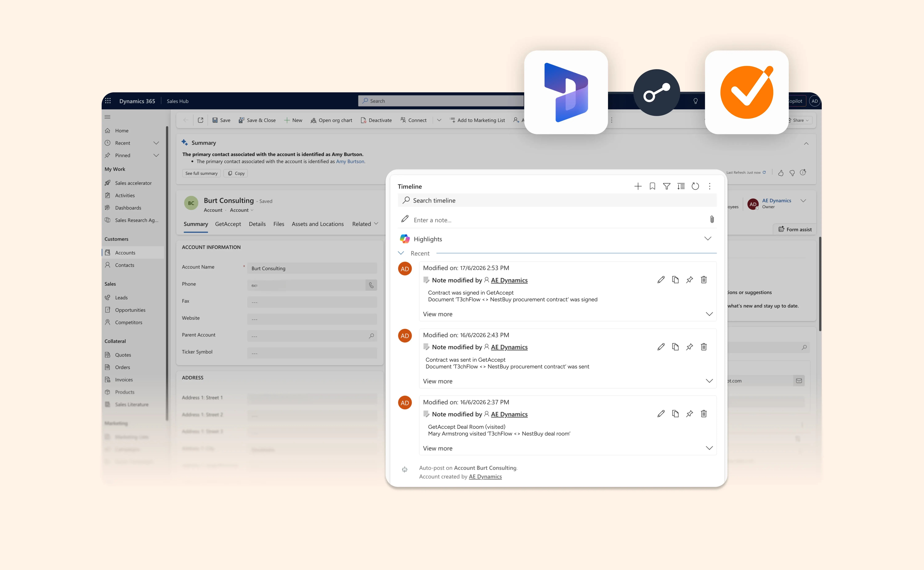The height and width of the screenshot is (570, 924).
Task: Copy the 17/6/2026 2:53 PM note
Action: pos(675,280)
